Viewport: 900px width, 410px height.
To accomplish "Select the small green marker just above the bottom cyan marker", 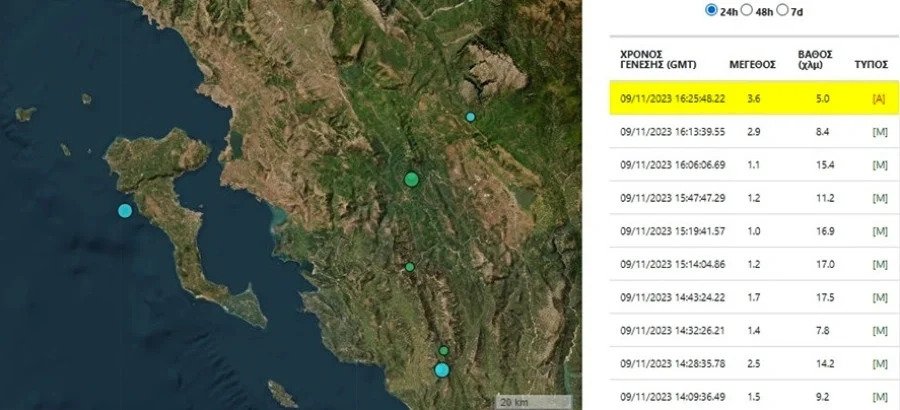I will [x=444, y=351].
